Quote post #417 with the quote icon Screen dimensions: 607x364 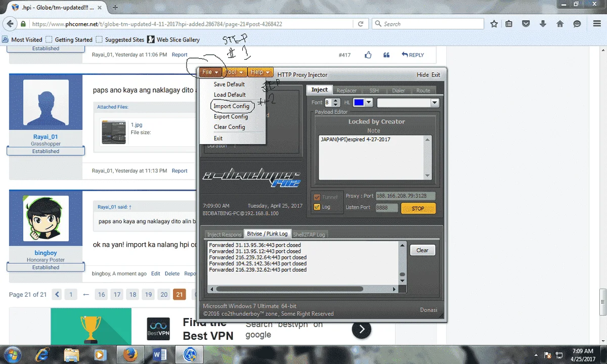pyautogui.click(x=386, y=55)
